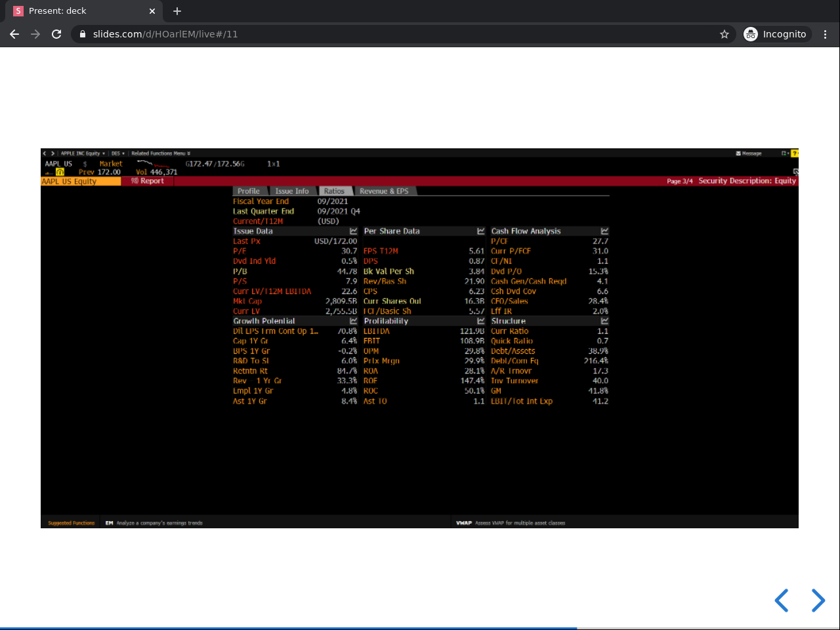
Task: Click the Fiscal Year End label
Action: 261,201
